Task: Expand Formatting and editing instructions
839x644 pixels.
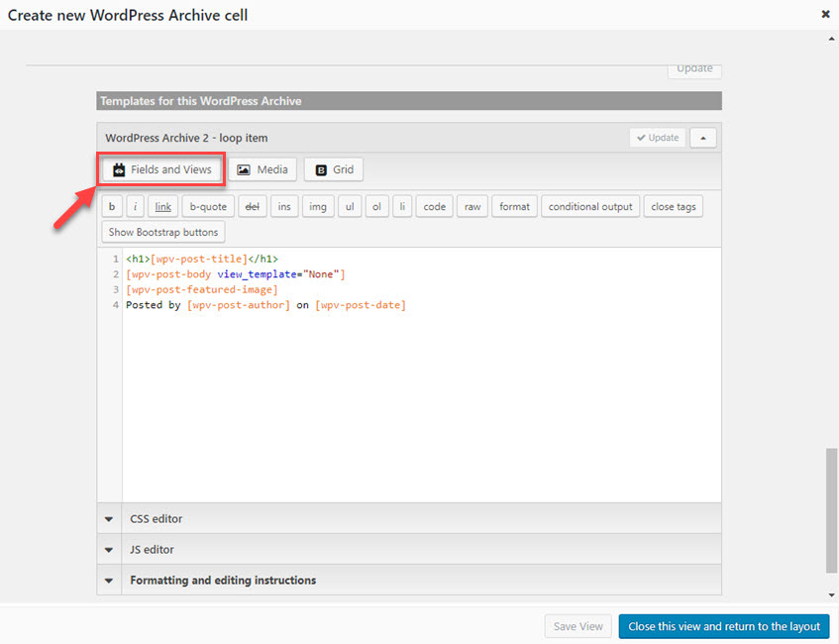Action: tap(409, 580)
